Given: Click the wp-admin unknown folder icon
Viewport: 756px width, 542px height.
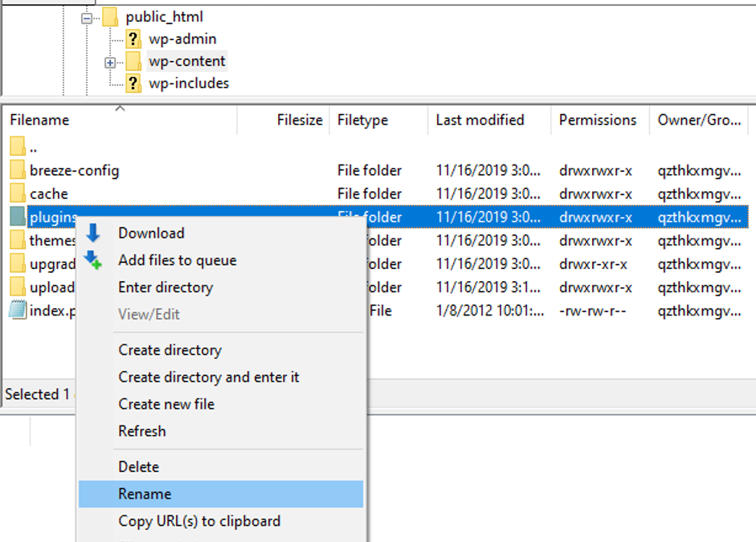Looking at the screenshot, I should point(133,39).
